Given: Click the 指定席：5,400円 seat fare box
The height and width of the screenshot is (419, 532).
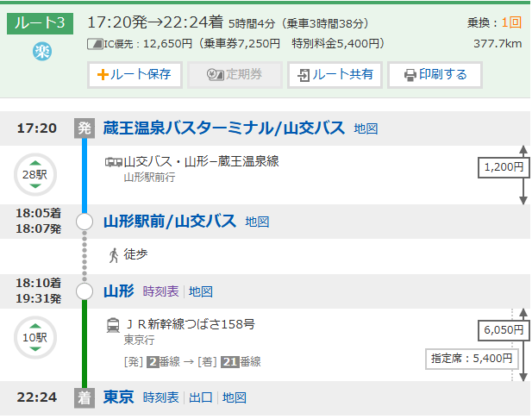Looking at the screenshot, I should pyautogui.click(x=471, y=358).
